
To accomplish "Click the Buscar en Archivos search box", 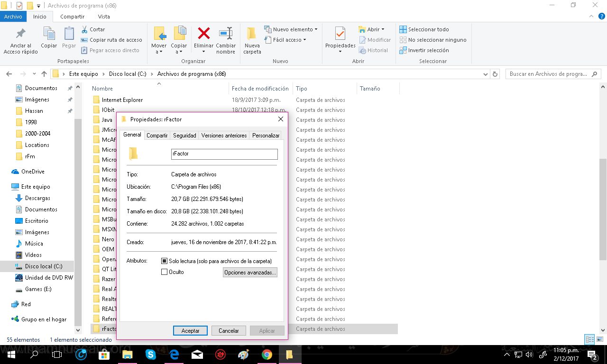I will click(x=553, y=74).
